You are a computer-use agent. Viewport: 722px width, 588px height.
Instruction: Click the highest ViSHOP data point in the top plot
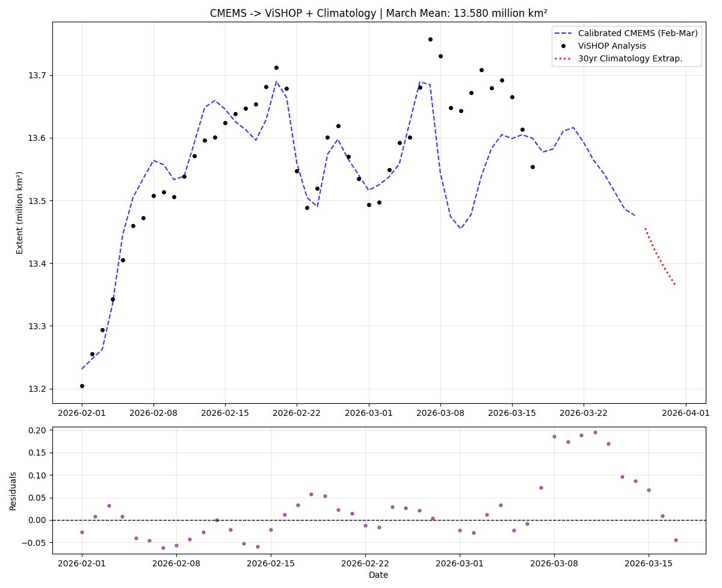click(430, 39)
